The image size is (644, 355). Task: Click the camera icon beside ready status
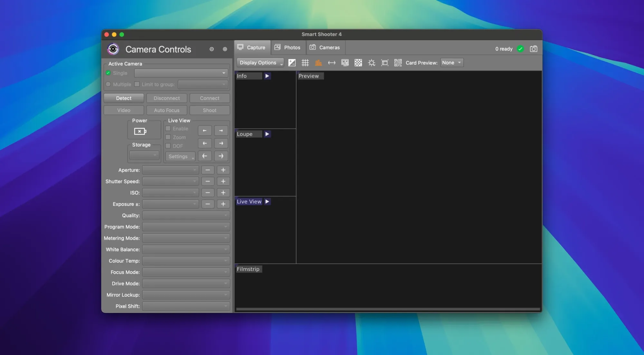click(533, 49)
